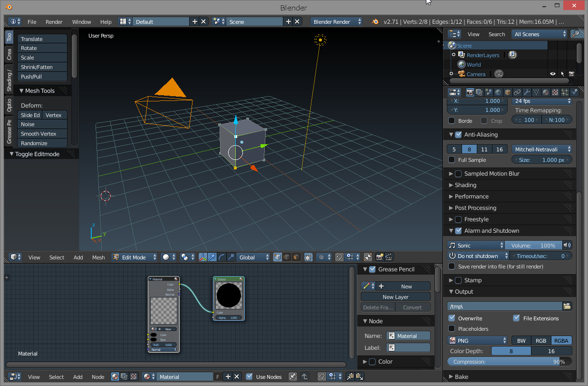Adjust the Compression slider

pyautogui.click(x=510, y=362)
